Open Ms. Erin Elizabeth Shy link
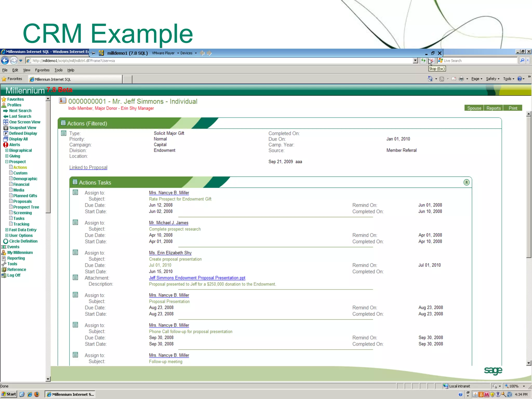The width and height of the screenshot is (532, 399). (x=170, y=253)
